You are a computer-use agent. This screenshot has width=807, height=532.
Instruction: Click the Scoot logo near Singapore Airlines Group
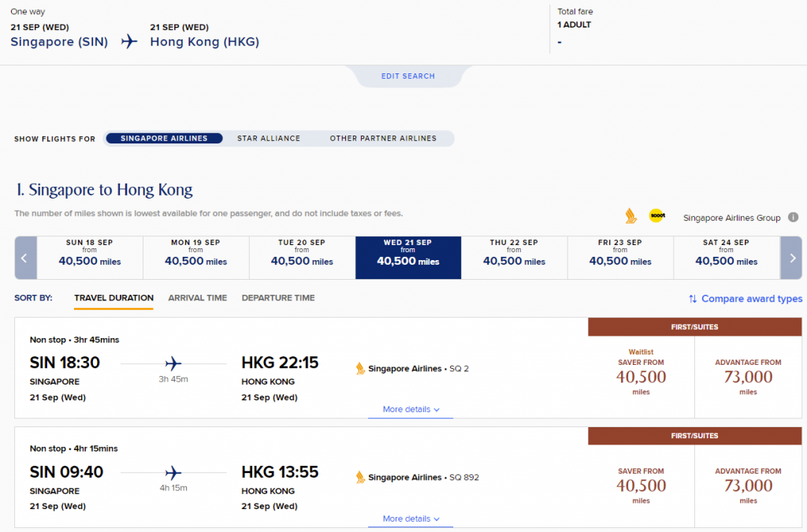657,215
